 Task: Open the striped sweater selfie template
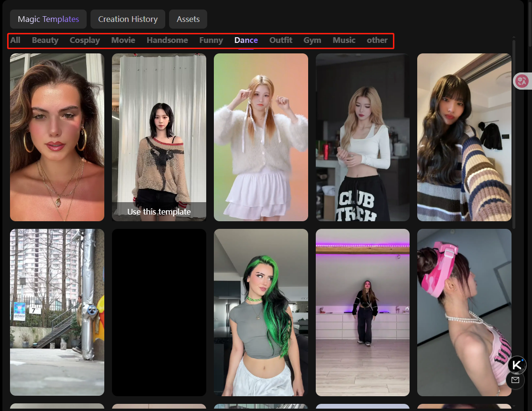coord(464,137)
